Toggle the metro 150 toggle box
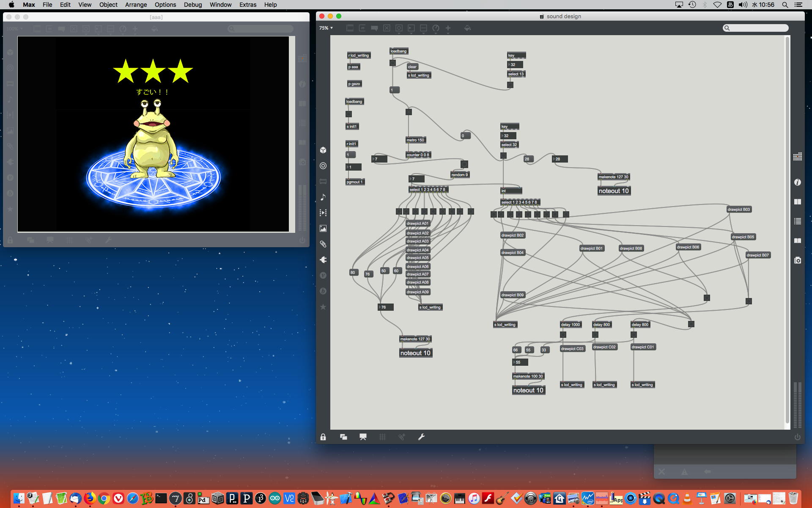This screenshot has width=812, height=508. coord(409,112)
